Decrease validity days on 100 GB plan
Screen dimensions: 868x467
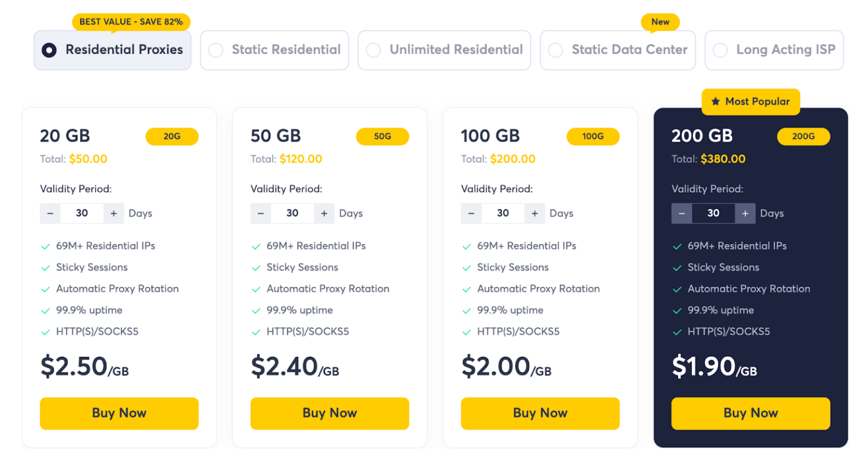(471, 213)
